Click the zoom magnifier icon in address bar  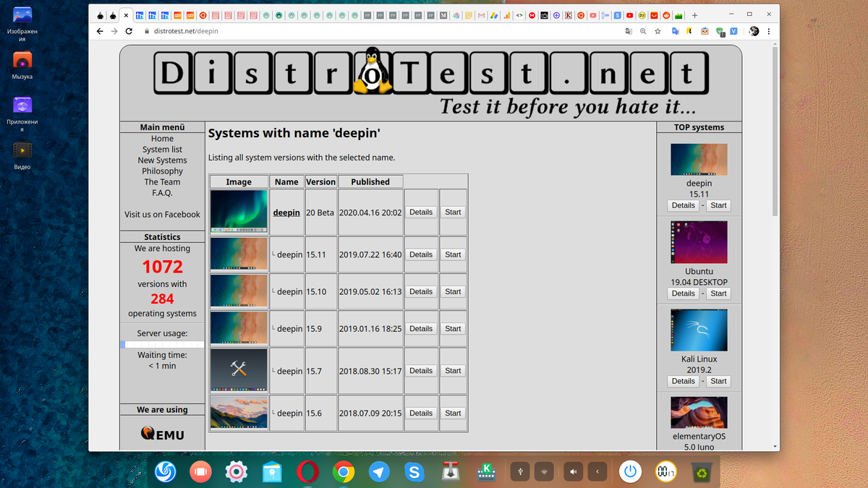[x=643, y=31]
